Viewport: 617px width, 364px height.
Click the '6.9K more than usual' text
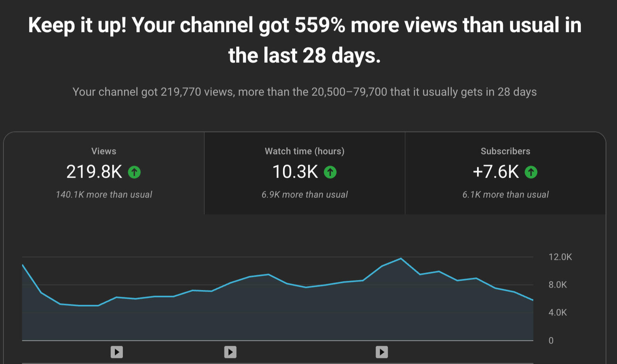point(304,195)
